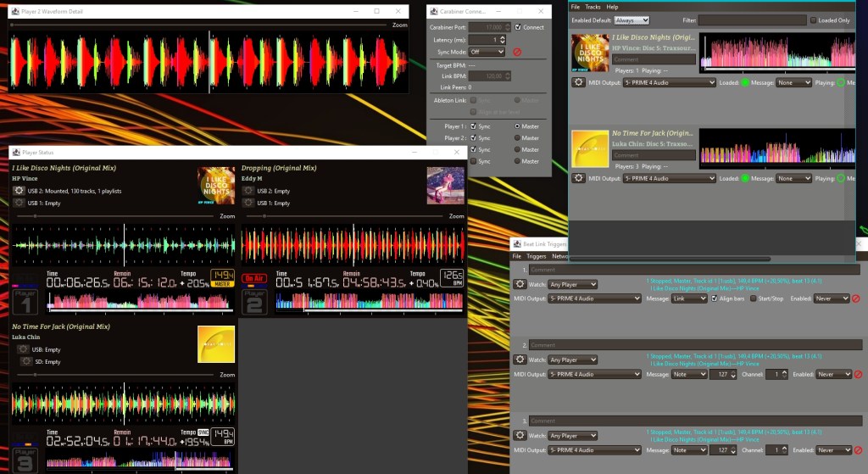Open MIDI Output dropdown on trigger 3

point(594,450)
